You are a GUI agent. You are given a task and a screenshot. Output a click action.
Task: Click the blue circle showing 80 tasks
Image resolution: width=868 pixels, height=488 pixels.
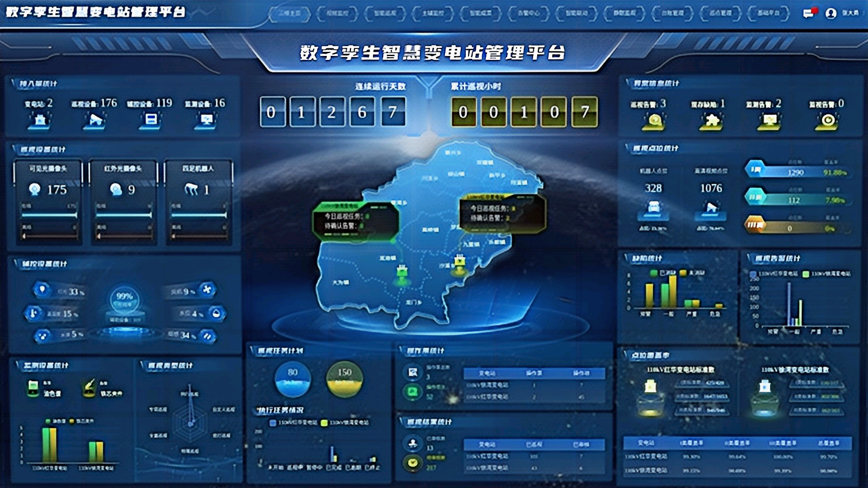click(293, 378)
